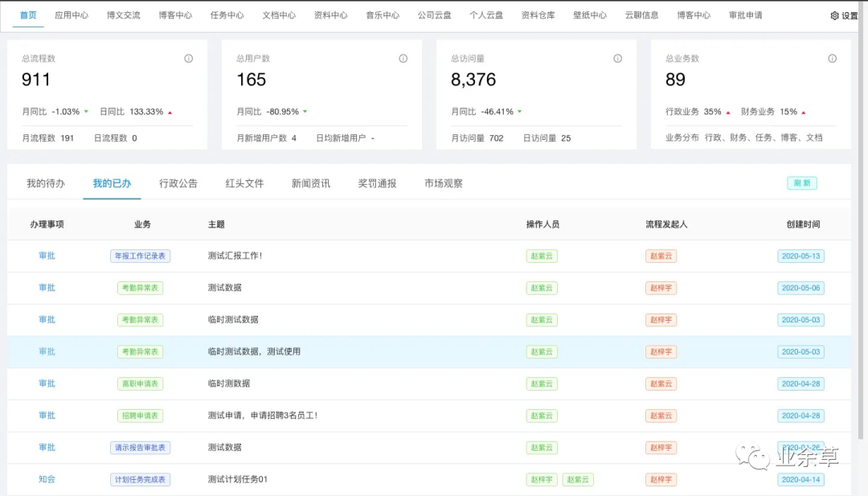
Task: Switch to the 行政公告 tab
Action: point(178,183)
